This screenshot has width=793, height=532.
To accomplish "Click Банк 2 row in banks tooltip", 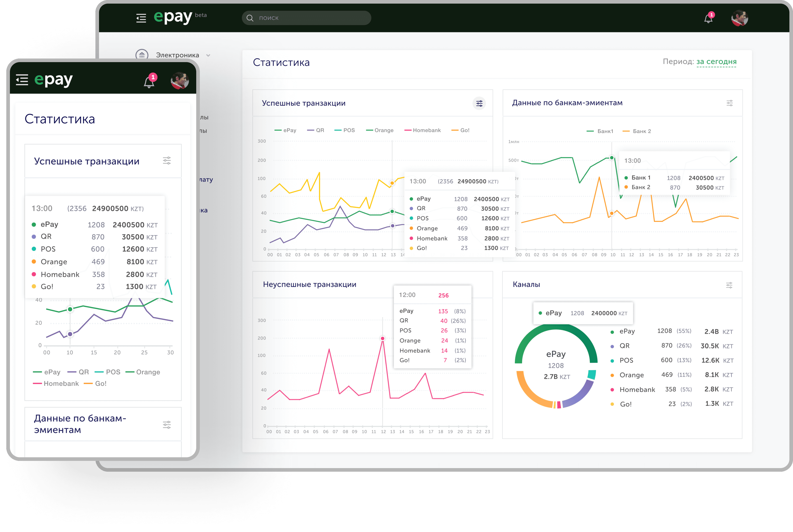I will [674, 187].
